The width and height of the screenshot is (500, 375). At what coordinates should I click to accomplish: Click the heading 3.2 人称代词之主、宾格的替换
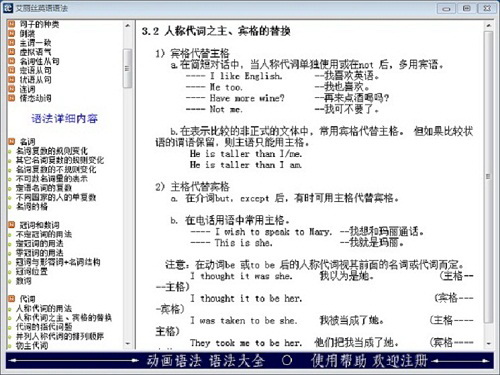216,31
